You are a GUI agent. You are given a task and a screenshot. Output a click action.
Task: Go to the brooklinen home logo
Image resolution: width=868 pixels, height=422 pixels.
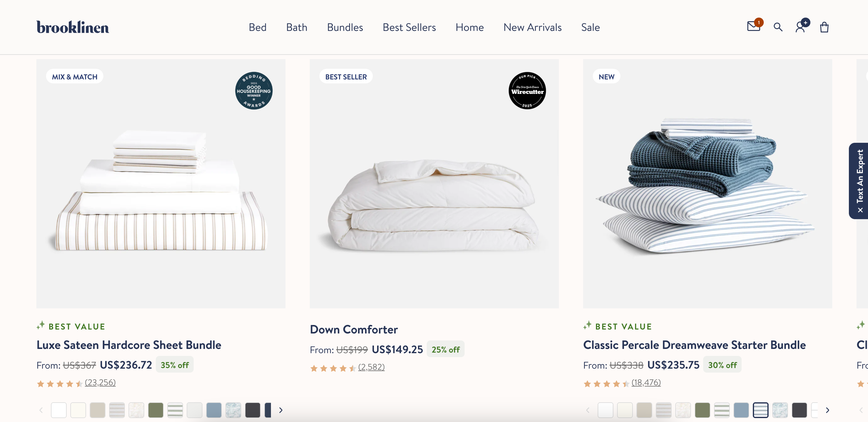pyautogui.click(x=73, y=27)
